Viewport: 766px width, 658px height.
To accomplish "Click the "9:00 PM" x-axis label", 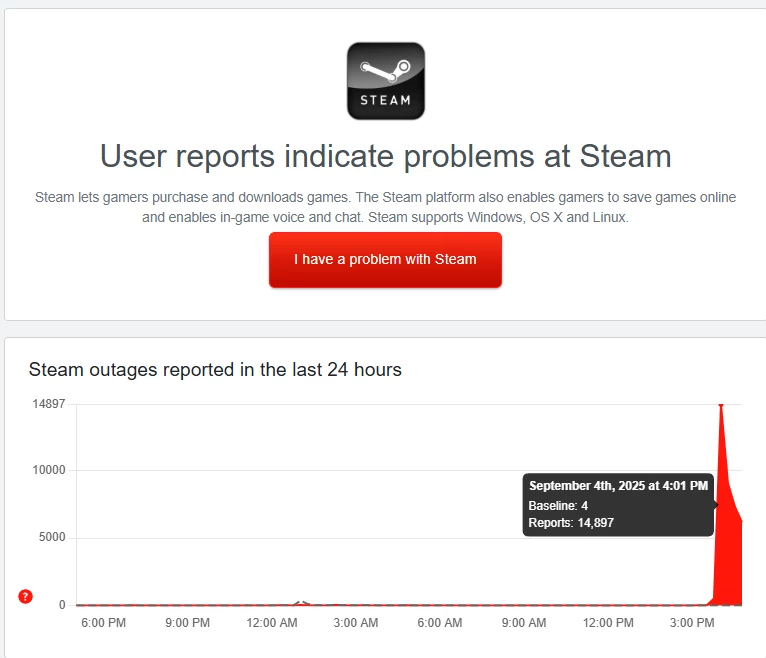I will 188,623.
